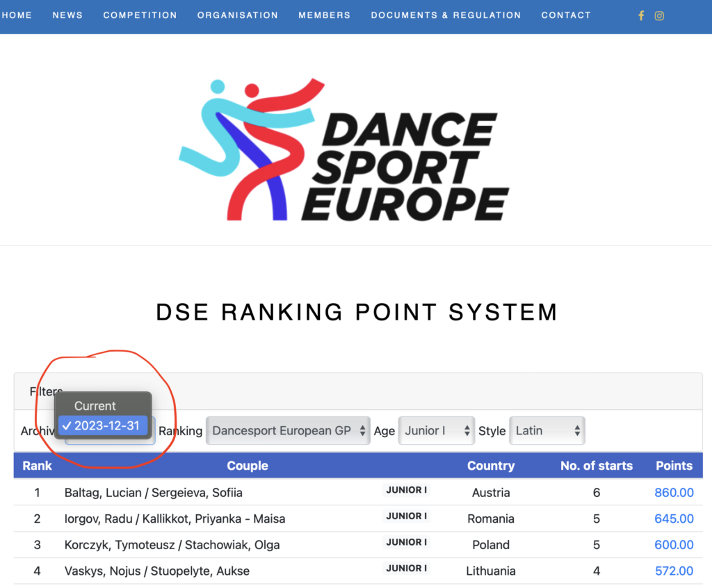Choose the 2023-12-31 archive option
712x588 pixels.
(103, 425)
